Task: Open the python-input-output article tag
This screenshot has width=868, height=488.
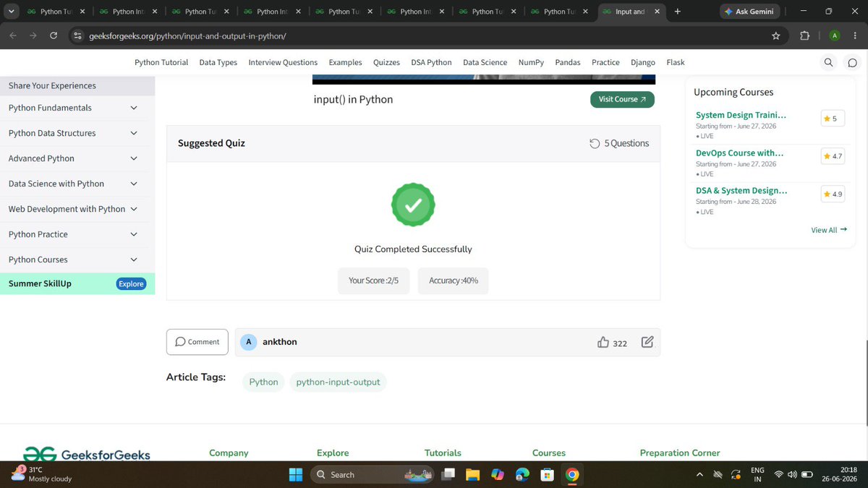Action: [338, 382]
